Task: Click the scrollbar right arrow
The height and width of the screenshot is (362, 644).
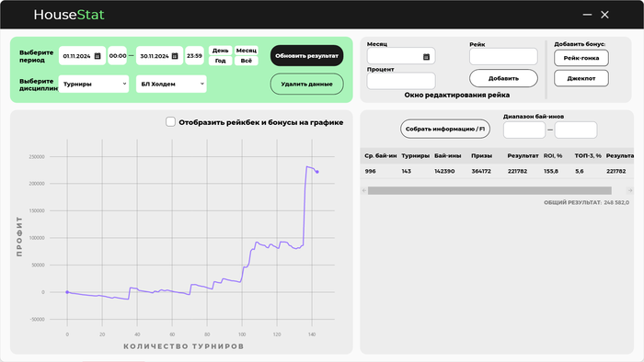Action: (x=629, y=190)
